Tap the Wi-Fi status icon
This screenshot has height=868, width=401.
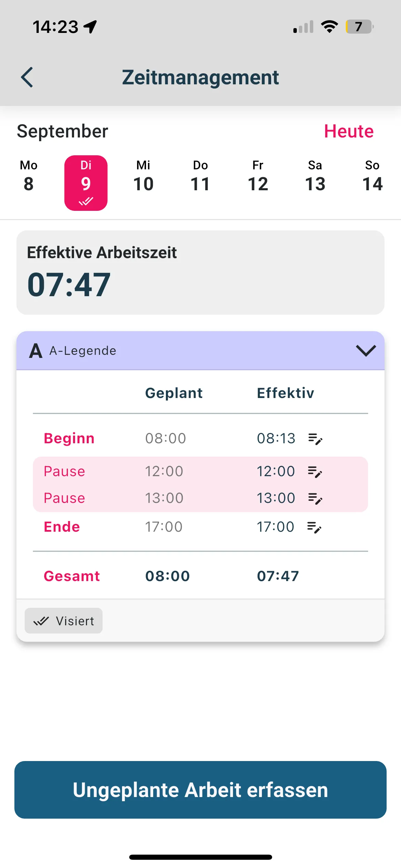click(x=329, y=27)
